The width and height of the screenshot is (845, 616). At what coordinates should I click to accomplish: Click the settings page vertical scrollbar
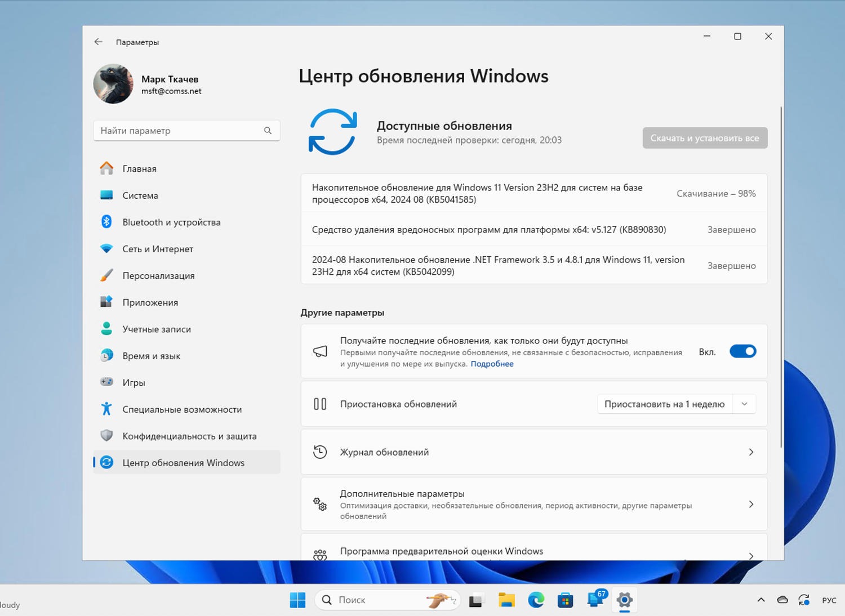coord(781,278)
